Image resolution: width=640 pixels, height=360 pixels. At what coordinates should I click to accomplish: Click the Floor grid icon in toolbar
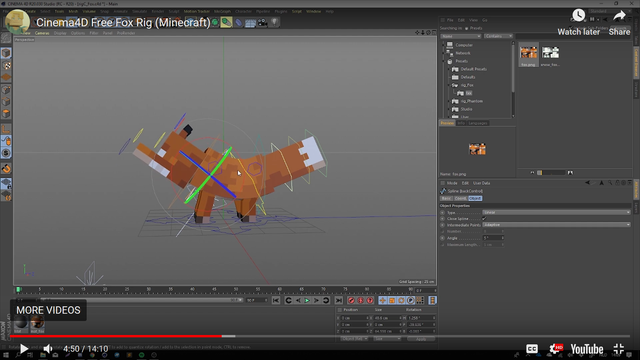point(250,23)
